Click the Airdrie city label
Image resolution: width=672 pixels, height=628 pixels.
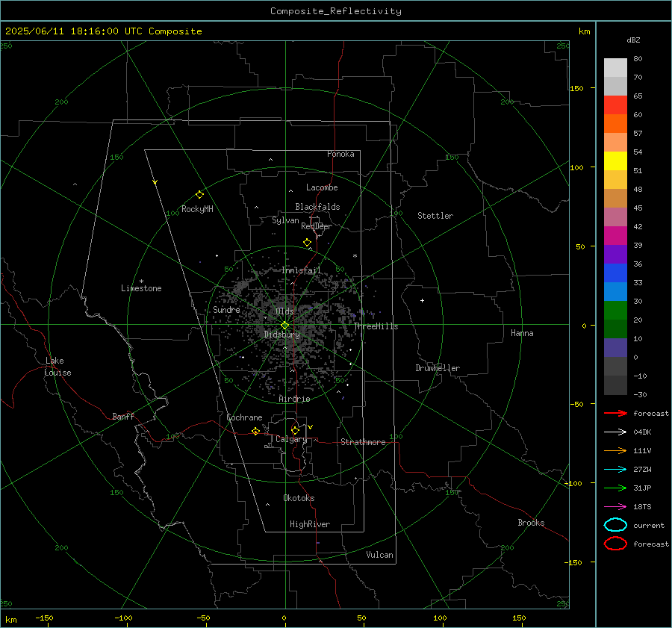(294, 399)
